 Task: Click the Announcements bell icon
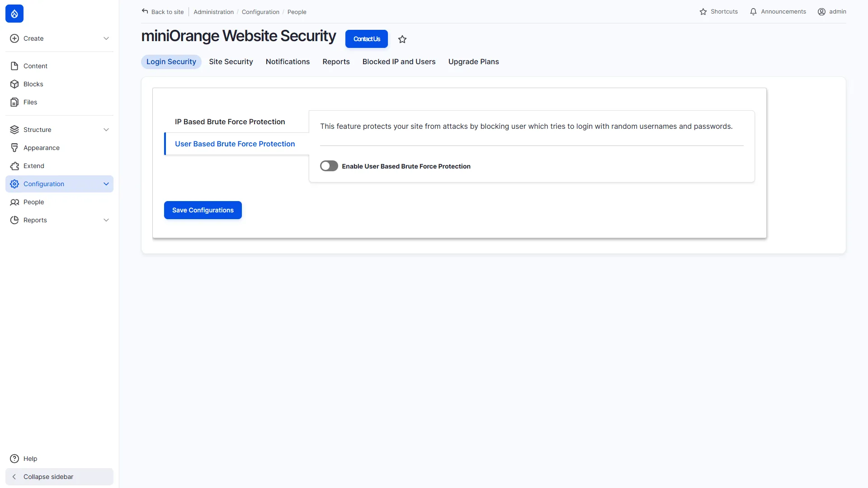tap(753, 12)
